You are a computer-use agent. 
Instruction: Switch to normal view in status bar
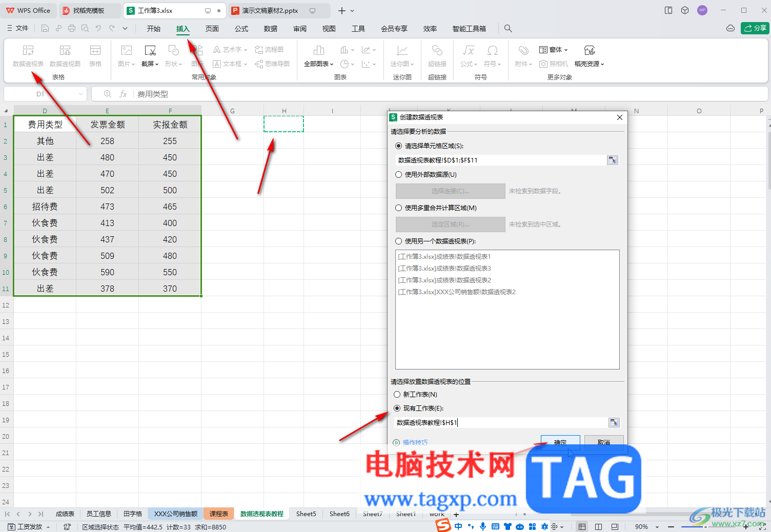[x=582, y=527]
